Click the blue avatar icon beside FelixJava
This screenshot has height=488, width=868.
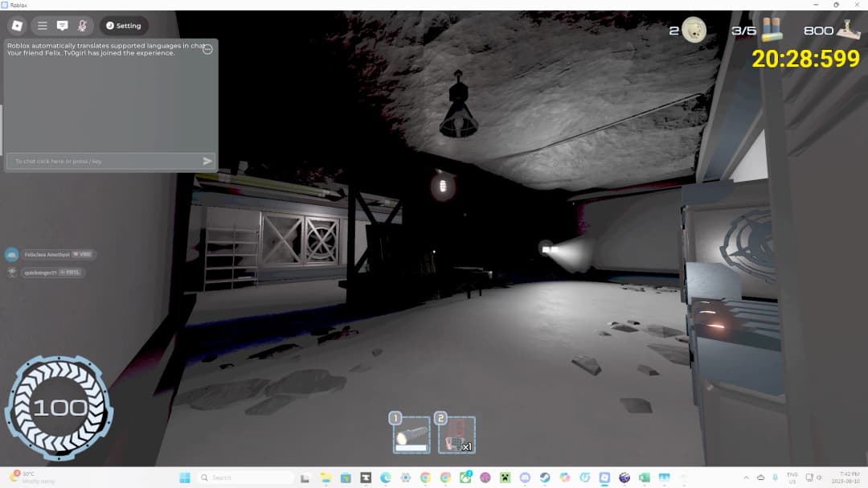pyautogui.click(x=11, y=254)
